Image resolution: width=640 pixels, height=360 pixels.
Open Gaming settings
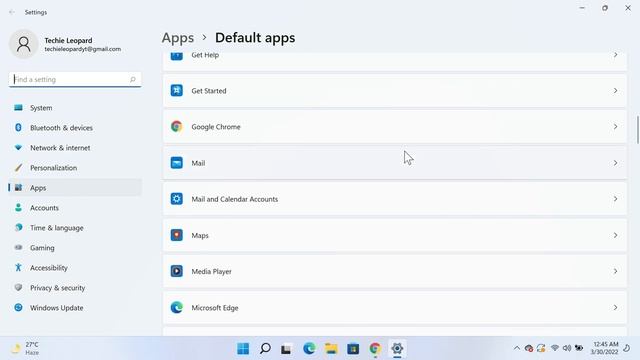75,248
